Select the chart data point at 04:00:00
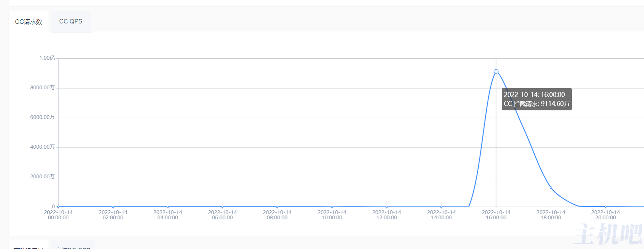The height and width of the screenshot is (249, 644). coord(168,207)
